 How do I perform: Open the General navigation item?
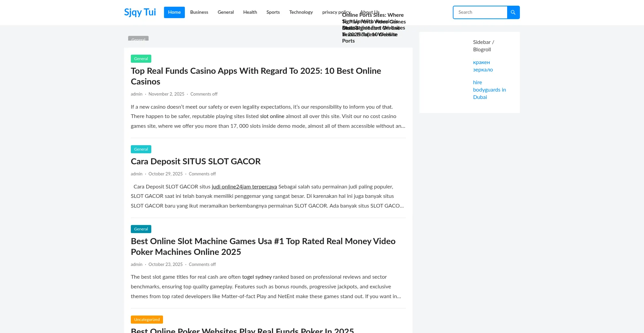[225, 12]
